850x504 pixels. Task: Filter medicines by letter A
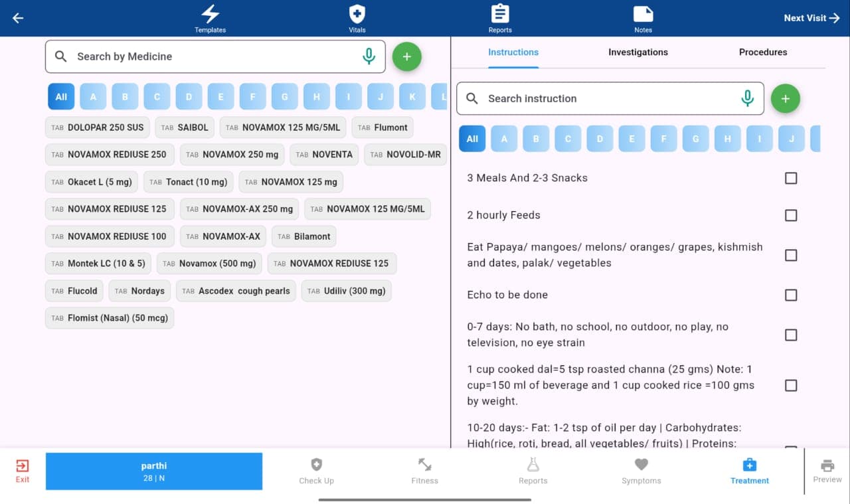tap(93, 96)
